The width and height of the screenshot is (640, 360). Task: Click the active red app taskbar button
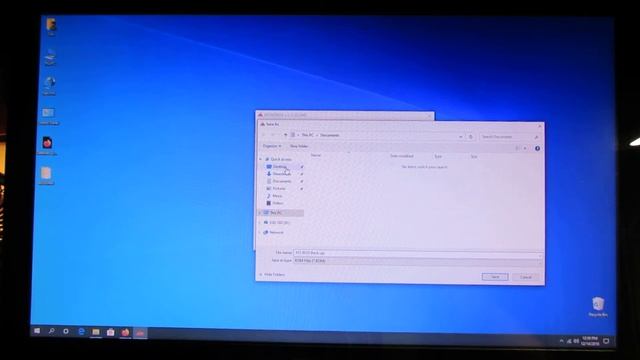[x=140, y=333]
